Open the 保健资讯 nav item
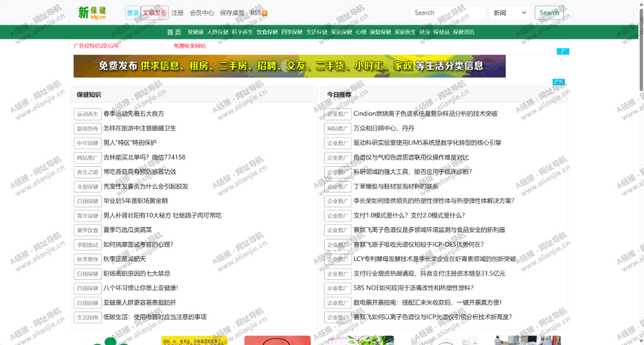This screenshot has width=644, height=345. coord(464,32)
